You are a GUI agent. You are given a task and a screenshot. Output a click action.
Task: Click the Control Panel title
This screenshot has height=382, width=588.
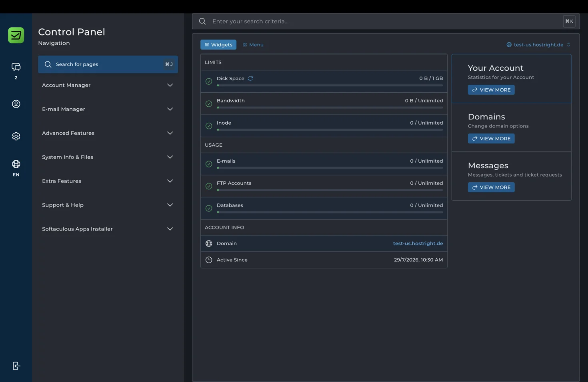pyautogui.click(x=72, y=32)
